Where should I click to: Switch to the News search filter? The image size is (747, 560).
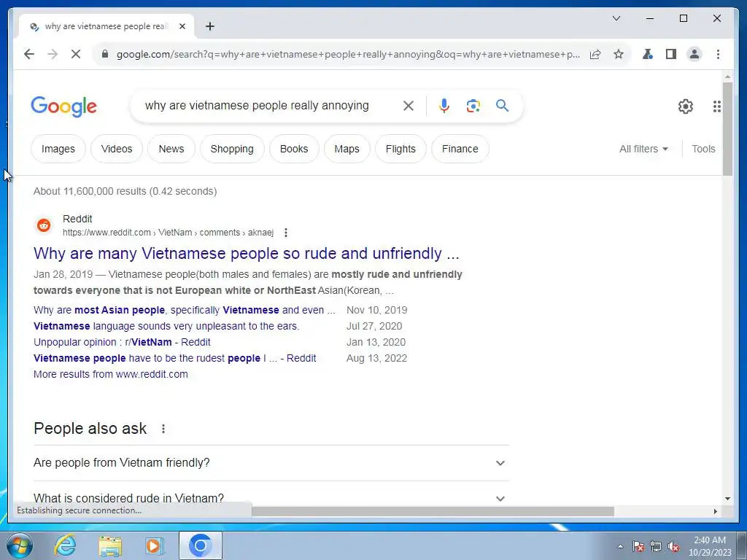point(171,149)
